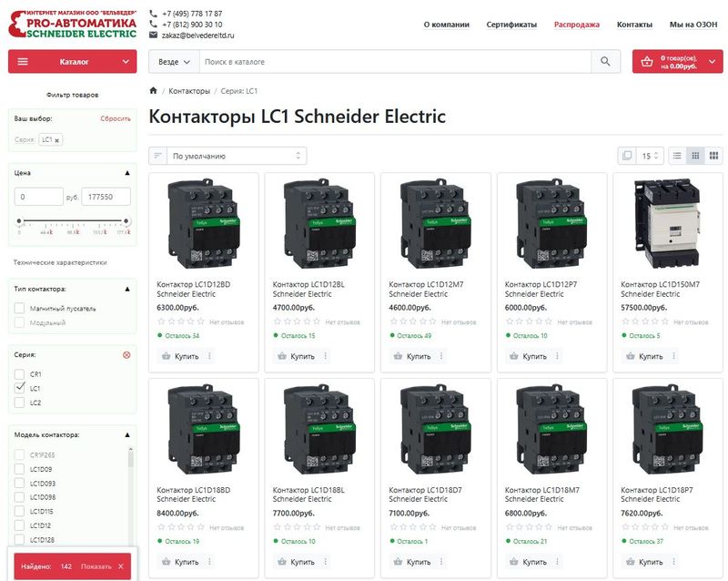728x581 pixels.
Task: Buy Контактор LC1D12BD with Купить
Action: (180, 356)
